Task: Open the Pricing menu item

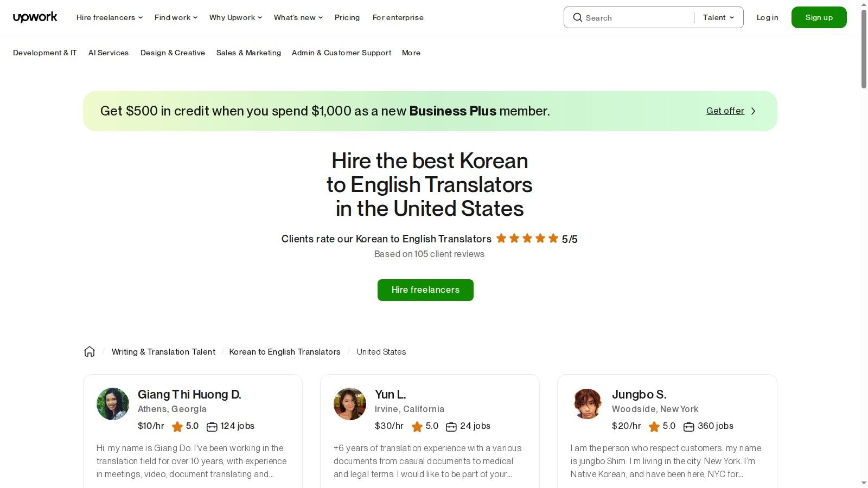Action: (x=347, y=17)
